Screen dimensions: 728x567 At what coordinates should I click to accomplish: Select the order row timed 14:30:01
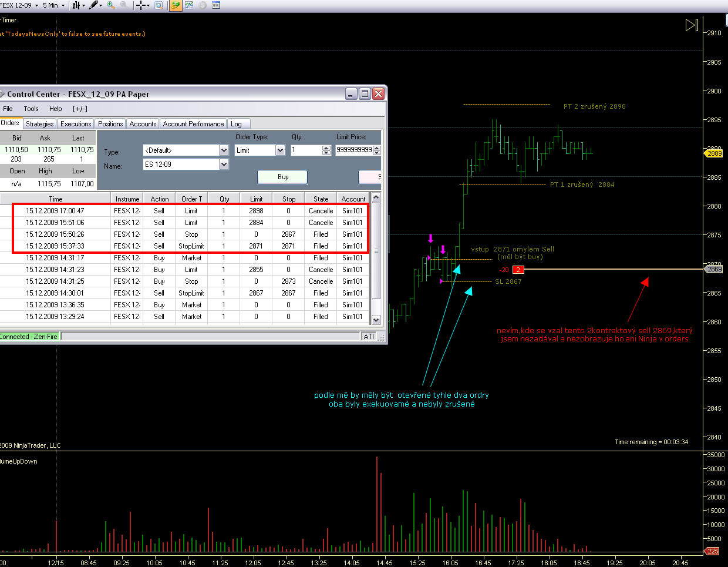[x=185, y=293]
